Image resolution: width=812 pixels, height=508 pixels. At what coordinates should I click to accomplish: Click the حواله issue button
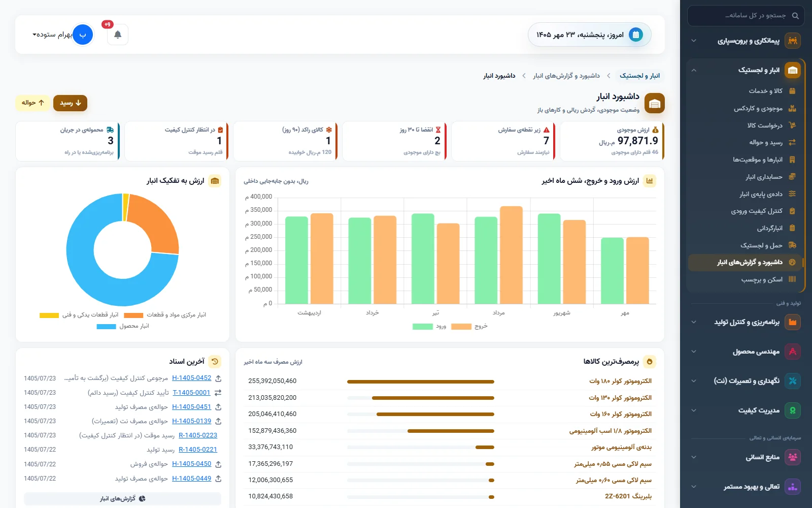(32, 103)
